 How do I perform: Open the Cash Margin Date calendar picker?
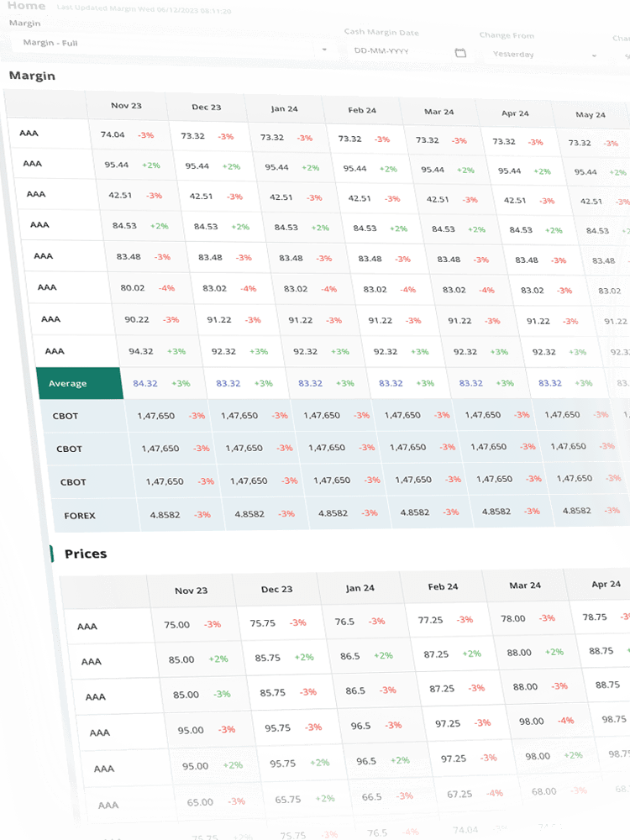pyautogui.click(x=459, y=53)
